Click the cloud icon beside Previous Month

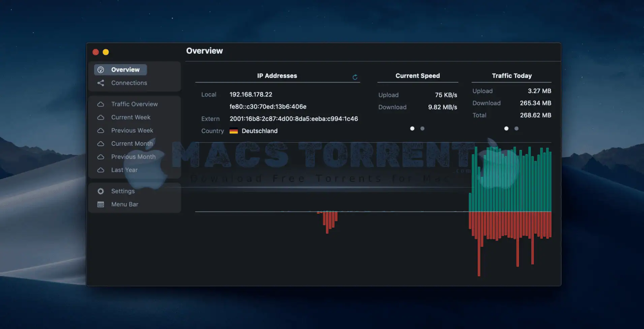coord(100,157)
